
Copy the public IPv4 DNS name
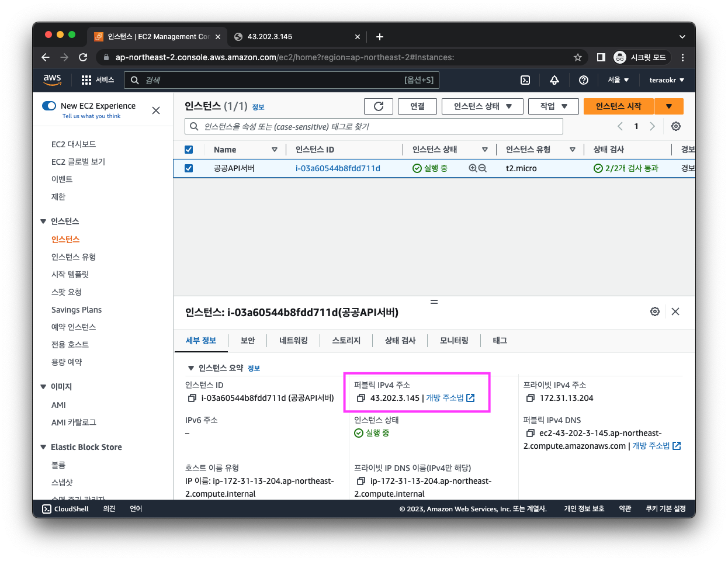[531, 433]
